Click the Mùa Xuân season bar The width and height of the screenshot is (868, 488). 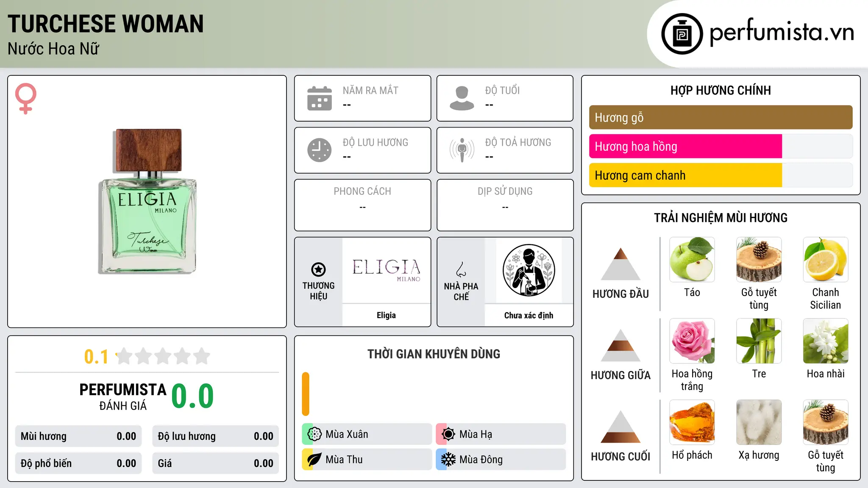pyautogui.click(x=367, y=434)
